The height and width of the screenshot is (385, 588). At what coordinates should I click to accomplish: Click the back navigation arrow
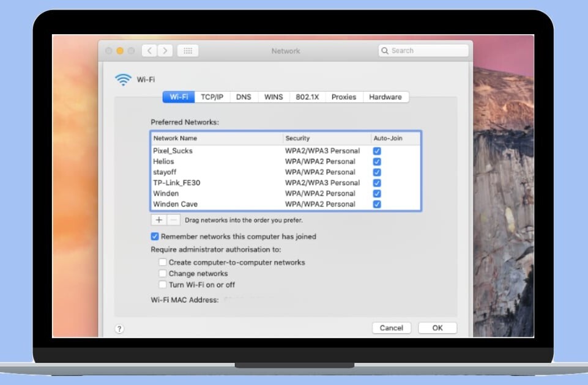pos(149,51)
